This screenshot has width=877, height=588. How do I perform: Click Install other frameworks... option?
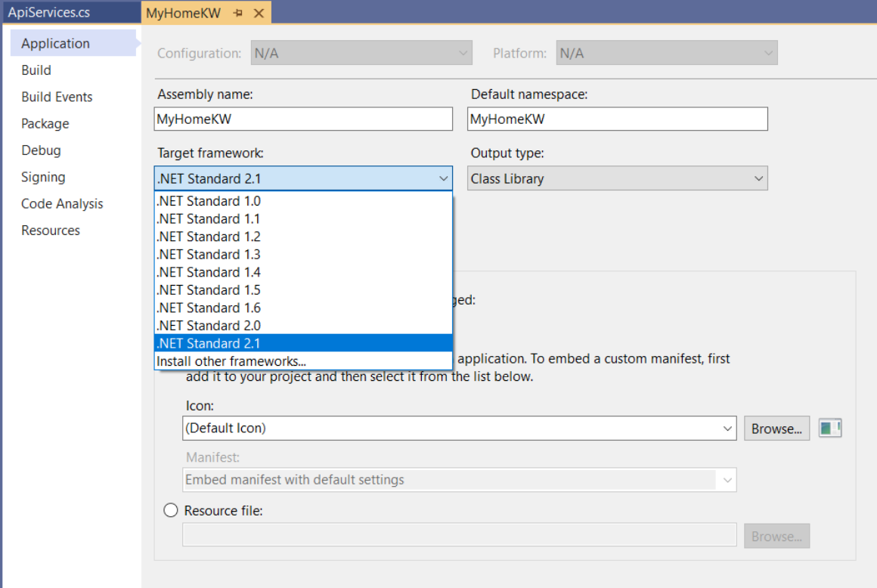(303, 361)
